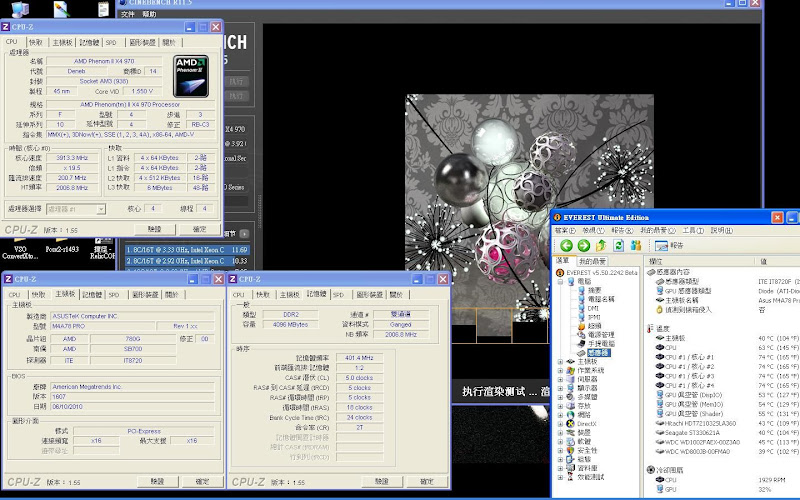Expand the 裝置 devices node in EVEREST tree
This screenshot has height=500, width=800.
560,433
